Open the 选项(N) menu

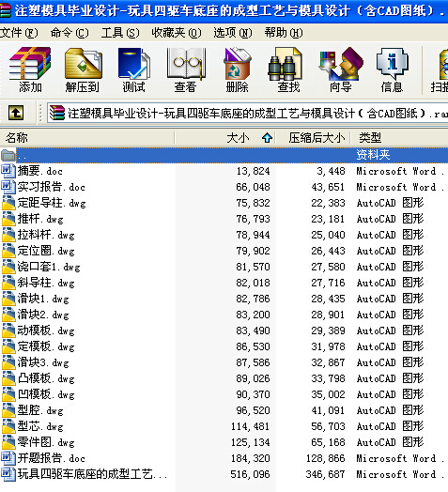[x=233, y=33]
